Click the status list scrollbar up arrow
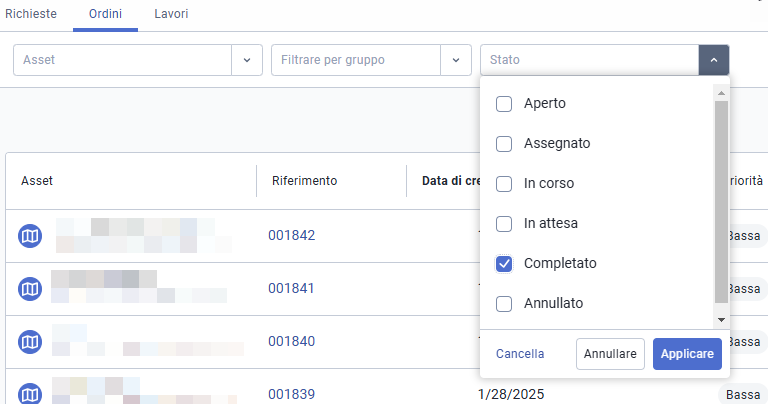 721,93
